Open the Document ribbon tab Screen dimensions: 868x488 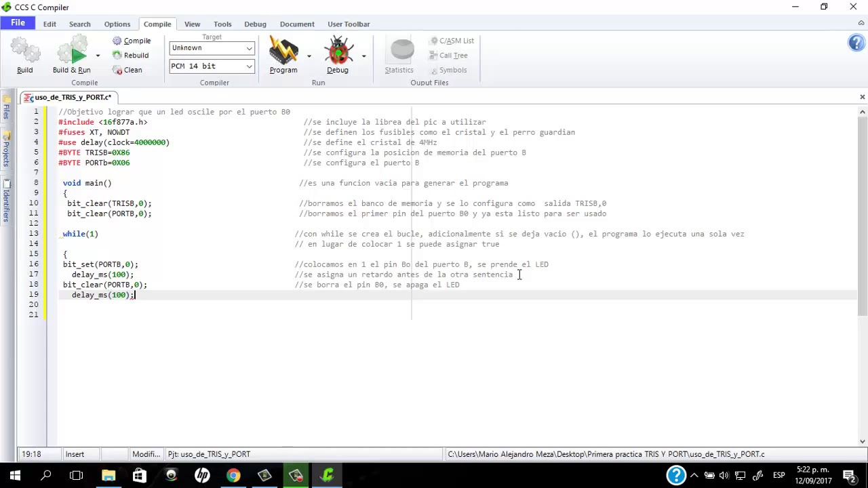pyautogui.click(x=297, y=24)
